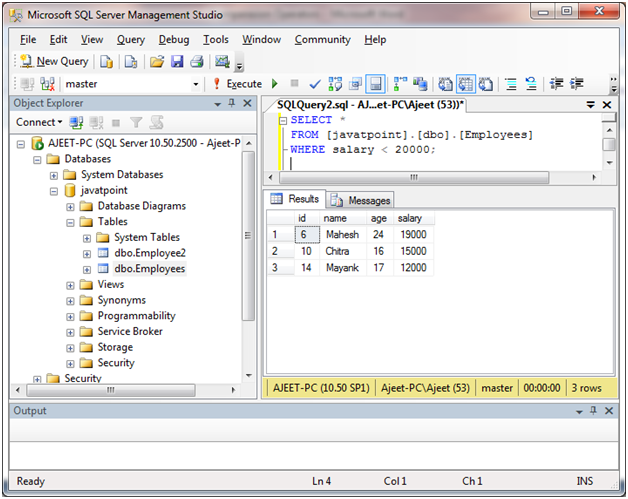Increase indent icon

tap(577, 84)
